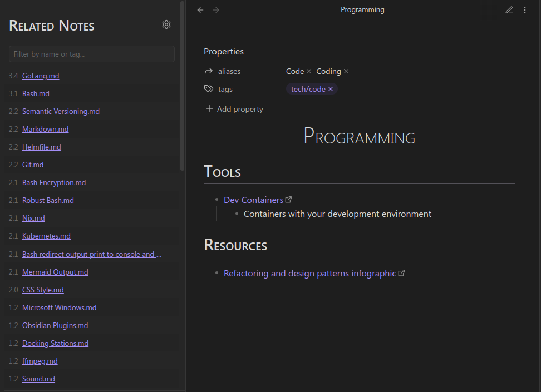Open the more options vertical dots menu
541x392 pixels.
(525, 10)
